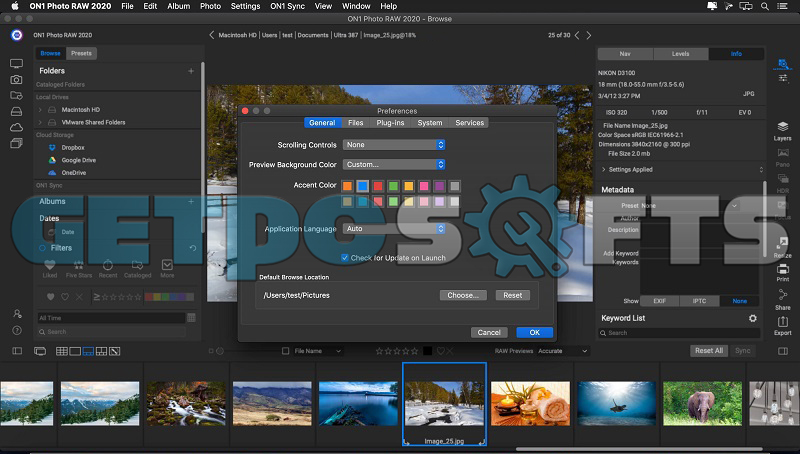The width and height of the screenshot is (800, 454).
Task: Open the RAW Previews Accurate dropdown
Action: 563,351
